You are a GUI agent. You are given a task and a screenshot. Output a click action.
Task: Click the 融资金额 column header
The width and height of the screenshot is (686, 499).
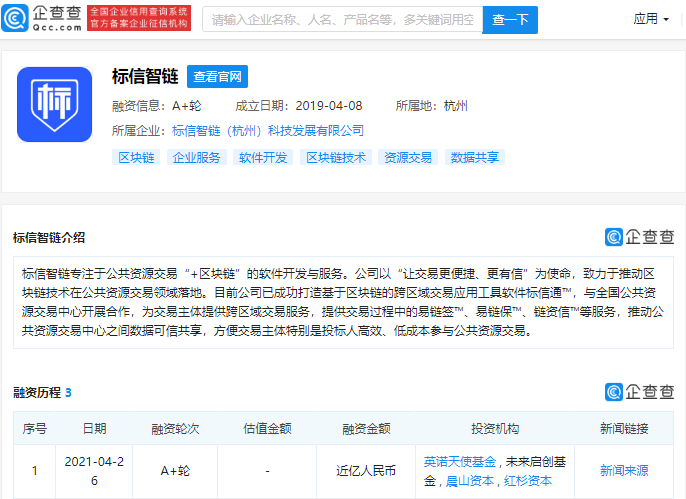(x=366, y=429)
